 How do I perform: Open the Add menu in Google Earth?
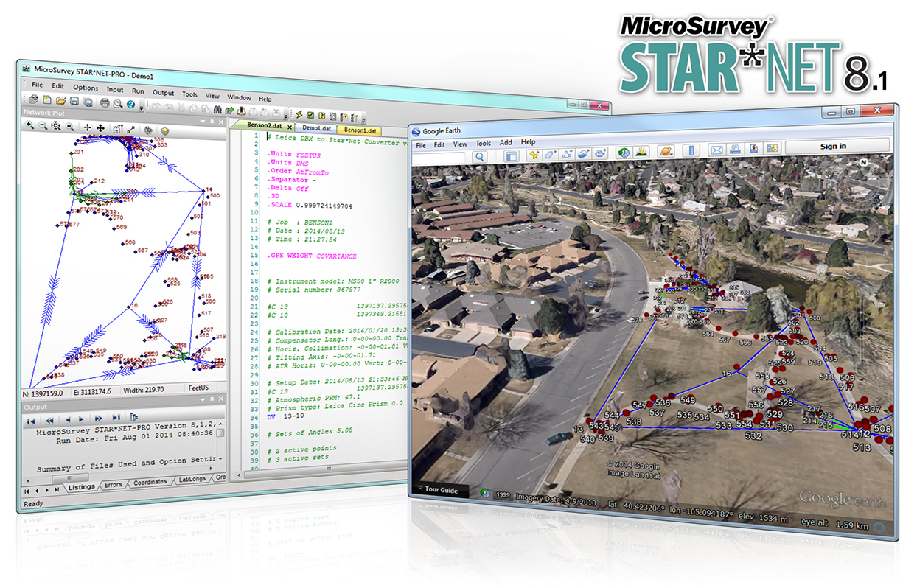click(506, 142)
